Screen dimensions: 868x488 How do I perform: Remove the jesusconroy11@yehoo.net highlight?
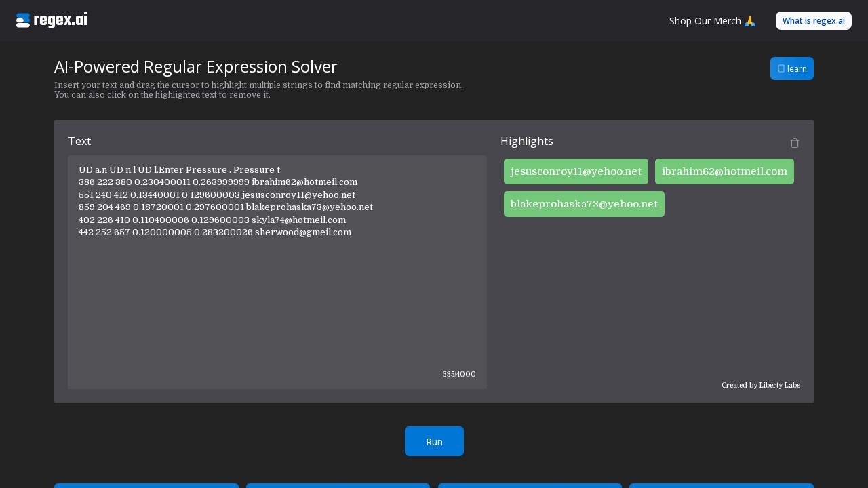[x=576, y=171]
